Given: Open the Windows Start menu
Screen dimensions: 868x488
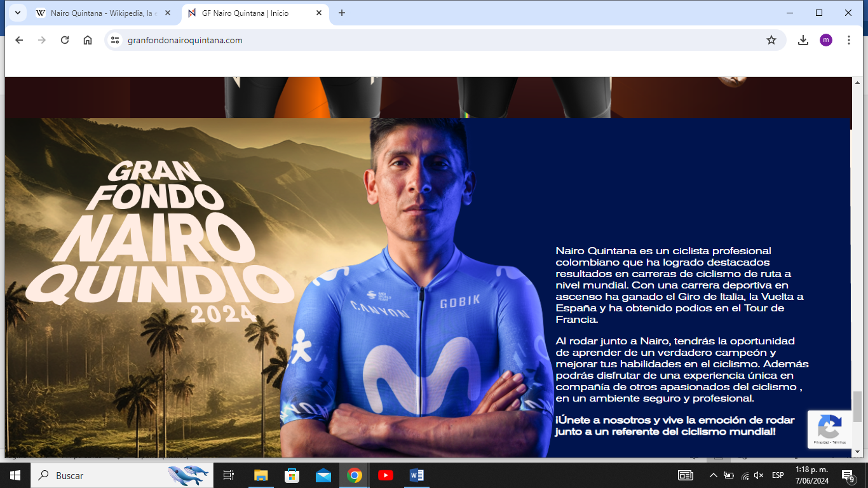Looking at the screenshot, I should 15,475.
